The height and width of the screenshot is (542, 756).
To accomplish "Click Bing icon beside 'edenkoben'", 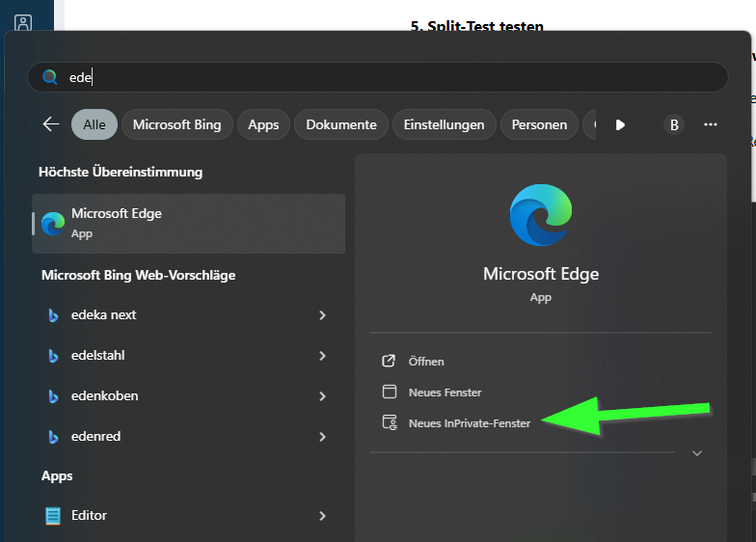I will click(x=53, y=395).
